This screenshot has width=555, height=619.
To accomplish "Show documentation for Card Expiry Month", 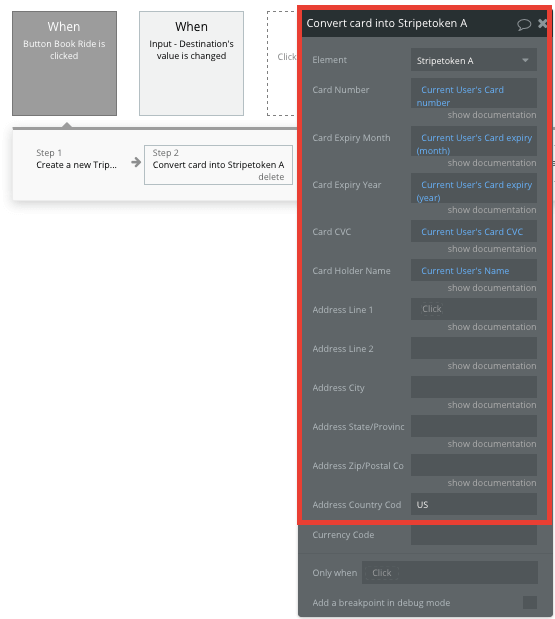I will (x=492, y=163).
